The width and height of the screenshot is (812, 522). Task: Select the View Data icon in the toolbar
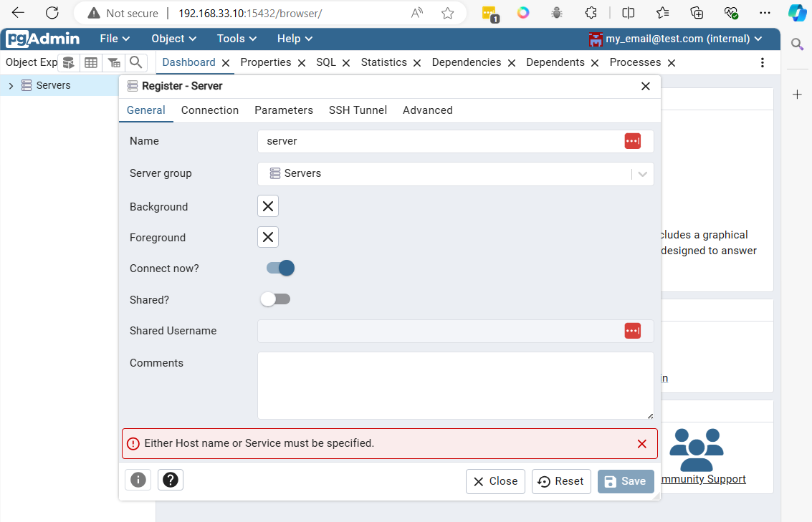point(91,62)
